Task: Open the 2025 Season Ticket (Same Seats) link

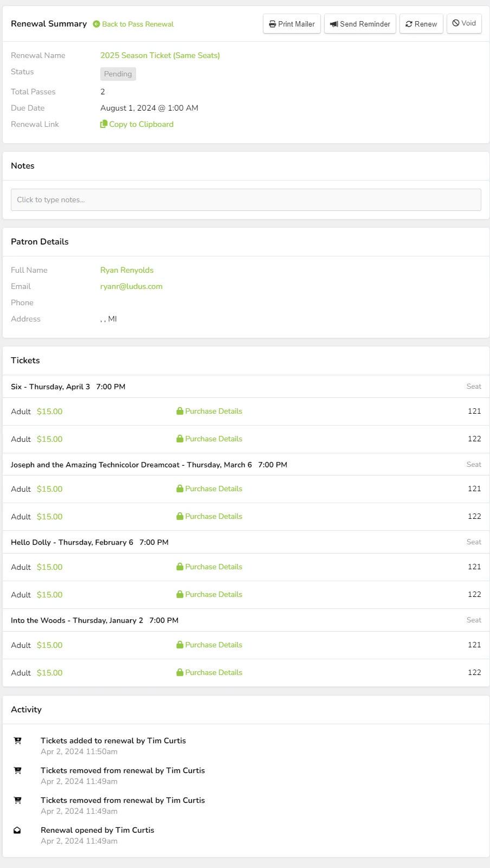Action: pyautogui.click(x=160, y=55)
